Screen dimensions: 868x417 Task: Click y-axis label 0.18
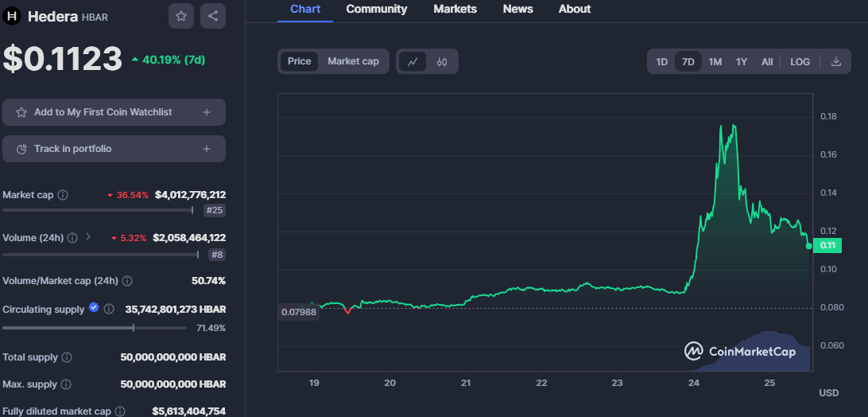[829, 116]
